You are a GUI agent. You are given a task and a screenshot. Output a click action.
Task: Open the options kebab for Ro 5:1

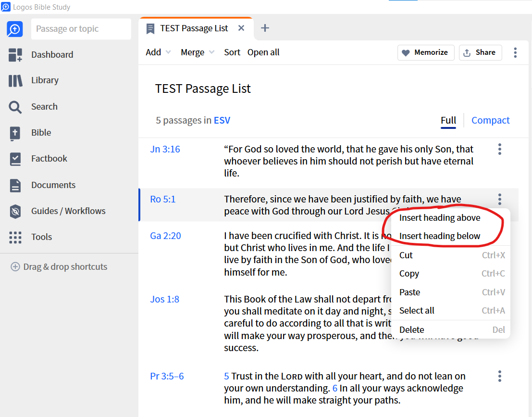click(x=499, y=199)
